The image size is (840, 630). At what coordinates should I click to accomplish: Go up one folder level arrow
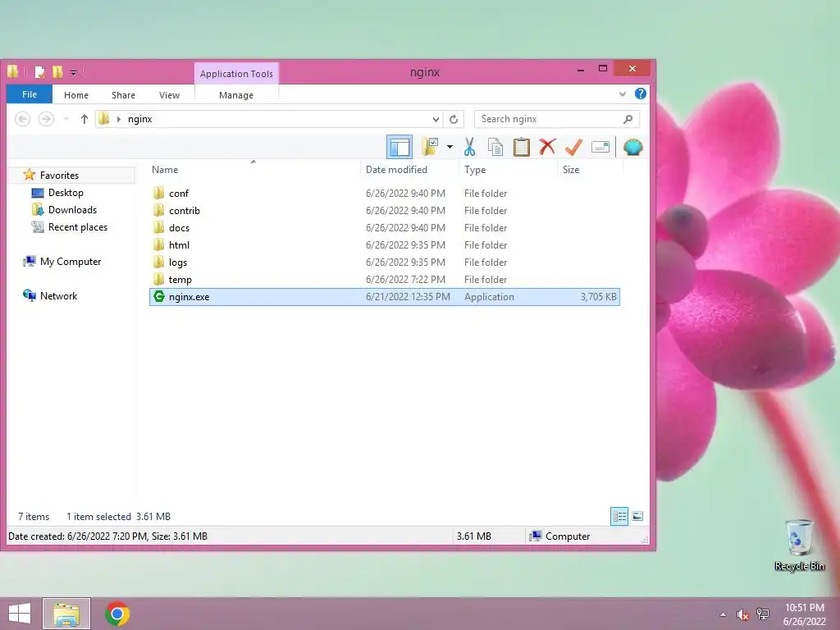point(84,119)
